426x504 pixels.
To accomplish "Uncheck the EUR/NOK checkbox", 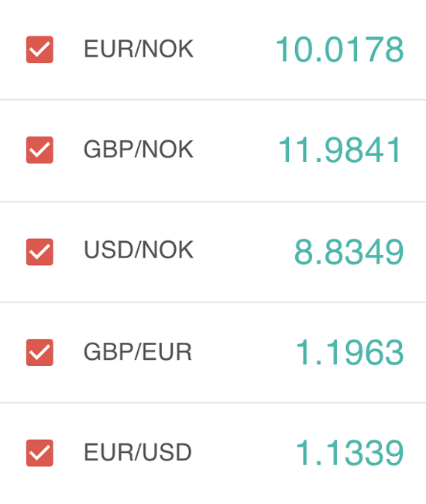I will [40, 49].
